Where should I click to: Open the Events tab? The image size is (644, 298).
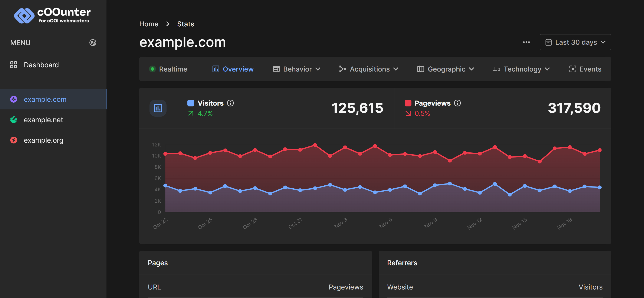point(585,69)
